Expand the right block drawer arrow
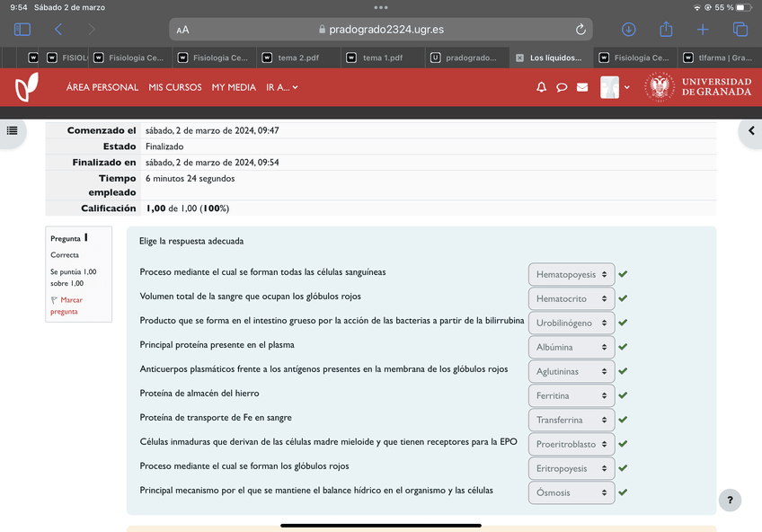Viewport: 762px width, 532px height. (751, 131)
